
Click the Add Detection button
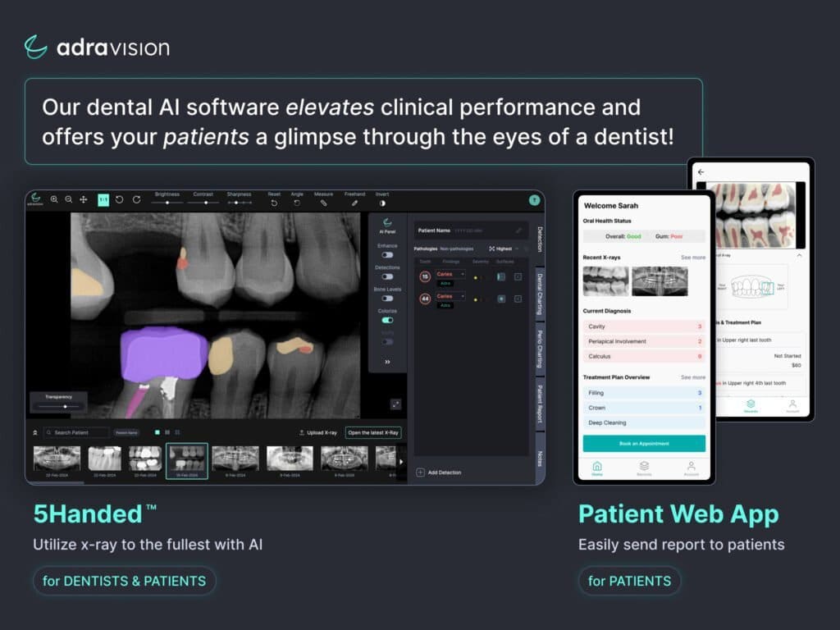[439, 472]
